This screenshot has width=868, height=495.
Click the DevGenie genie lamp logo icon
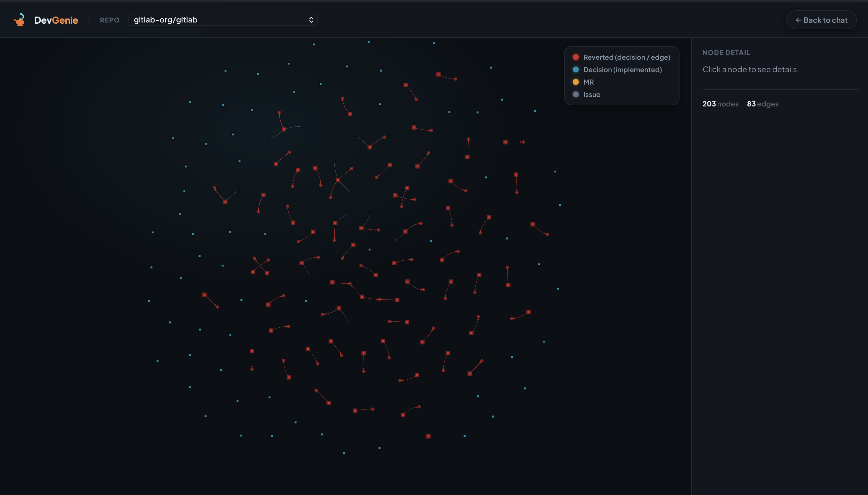pos(19,20)
